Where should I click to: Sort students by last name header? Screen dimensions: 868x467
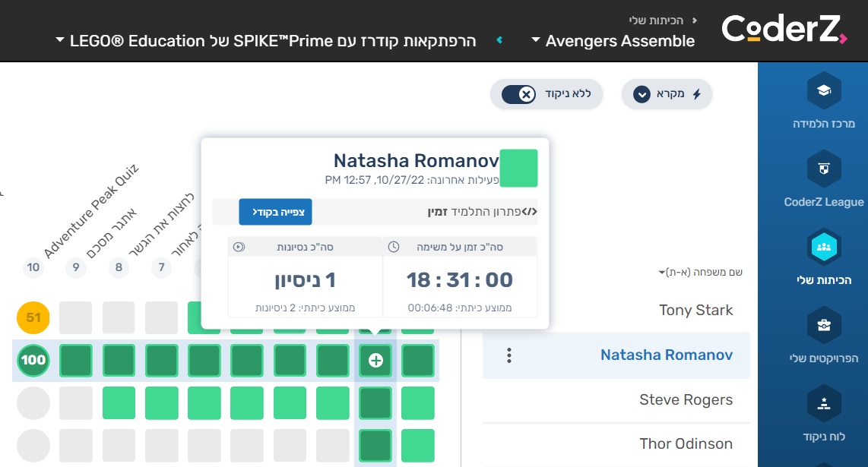(x=700, y=273)
